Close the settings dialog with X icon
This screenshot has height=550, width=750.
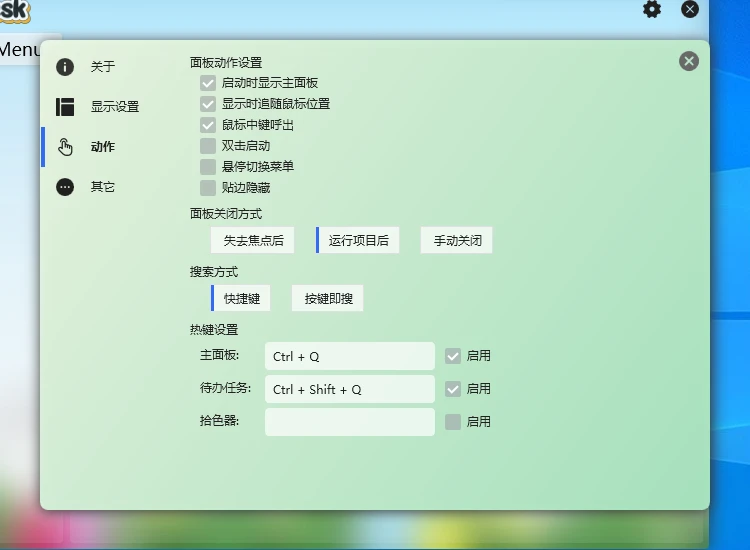tap(689, 61)
